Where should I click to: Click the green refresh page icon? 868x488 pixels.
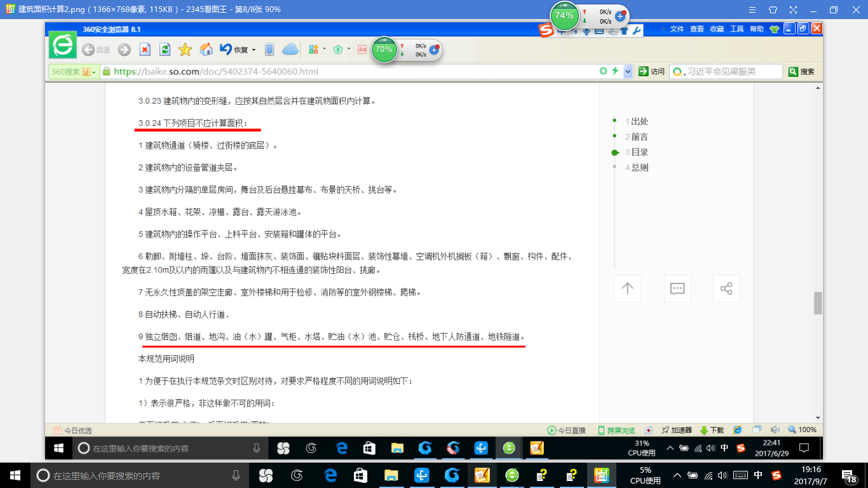165,50
